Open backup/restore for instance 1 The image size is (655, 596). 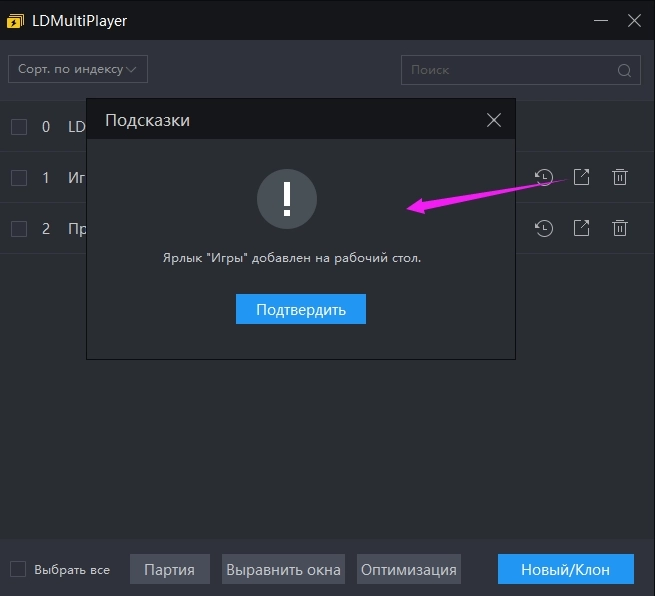[544, 178]
